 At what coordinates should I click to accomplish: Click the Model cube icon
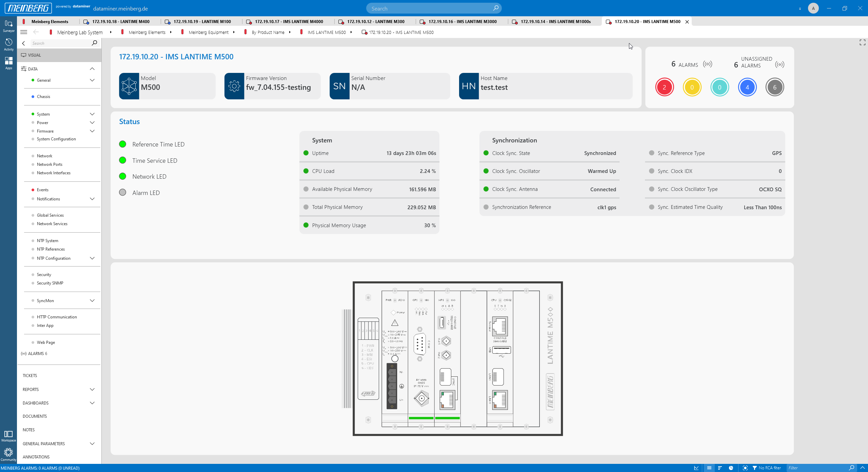pos(129,86)
